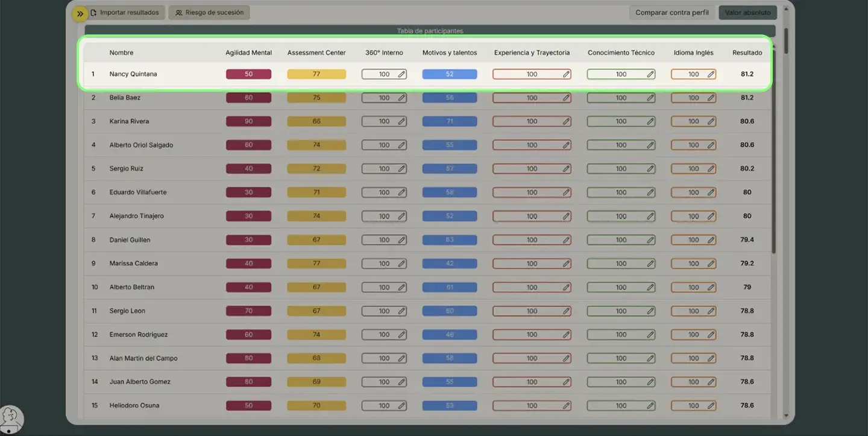
Task: Select the participant name Alberto Oriol Salgado
Action: (x=141, y=145)
